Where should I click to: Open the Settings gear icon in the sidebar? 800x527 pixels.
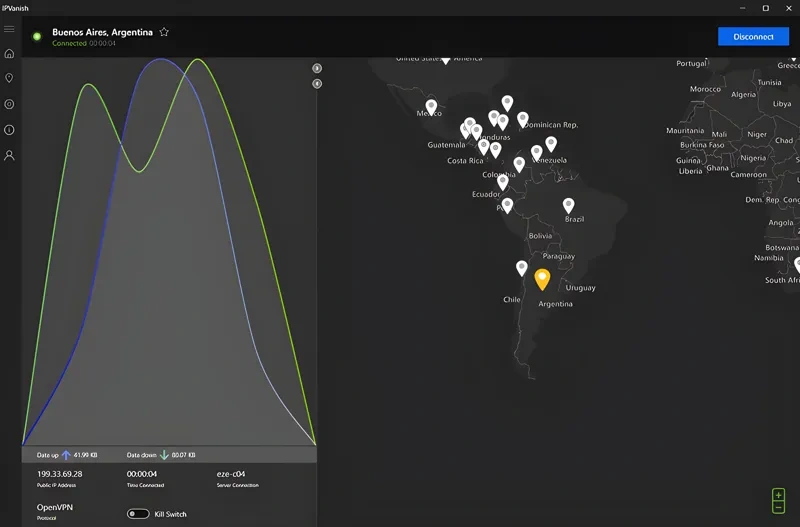click(x=9, y=104)
